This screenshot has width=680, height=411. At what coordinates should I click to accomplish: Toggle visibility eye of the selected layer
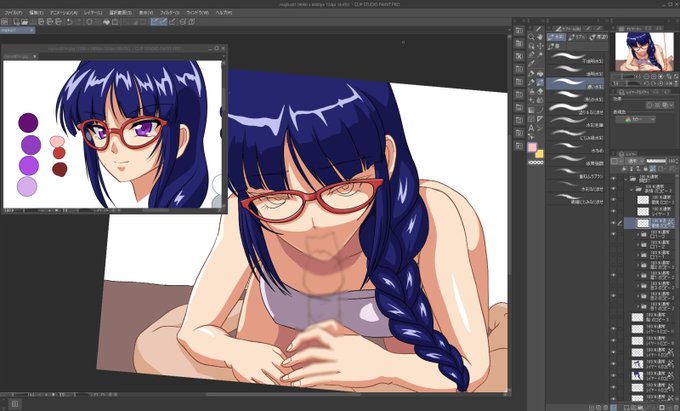[x=613, y=223]
